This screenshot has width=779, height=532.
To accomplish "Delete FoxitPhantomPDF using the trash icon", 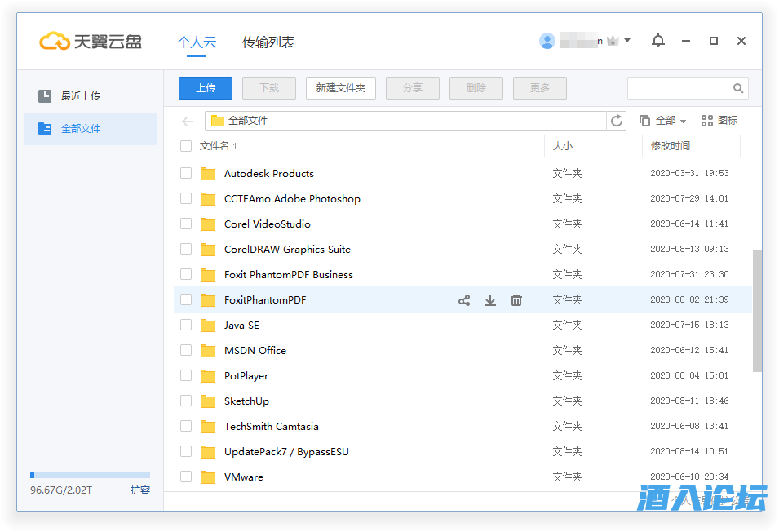I will pyautogui.click(x=516, y=300).
